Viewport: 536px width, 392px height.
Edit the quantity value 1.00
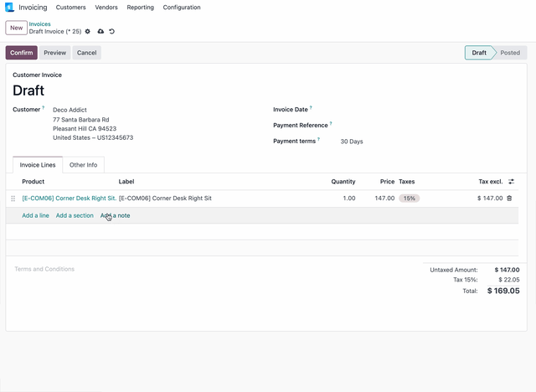pyautogui.click(x=349, y=199)
